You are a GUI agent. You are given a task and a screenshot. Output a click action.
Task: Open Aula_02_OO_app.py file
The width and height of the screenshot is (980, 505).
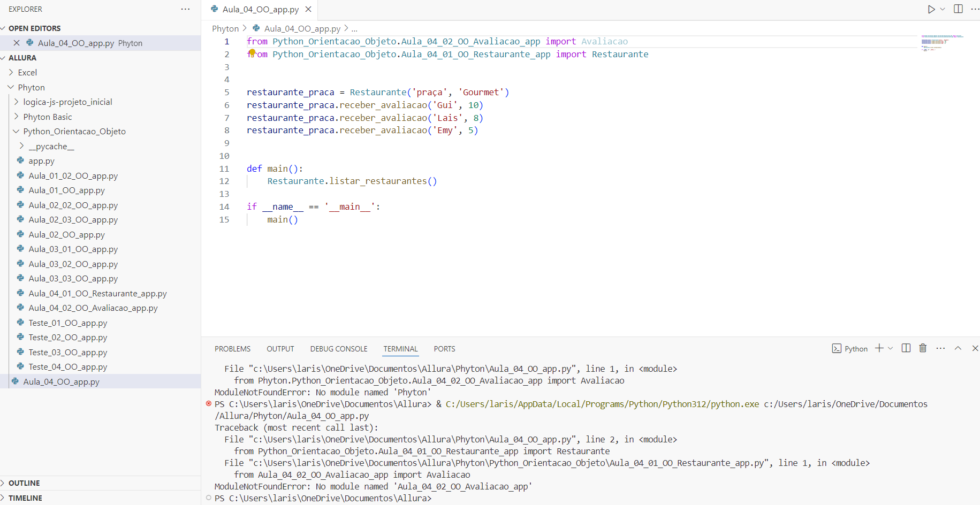[66, 234]
